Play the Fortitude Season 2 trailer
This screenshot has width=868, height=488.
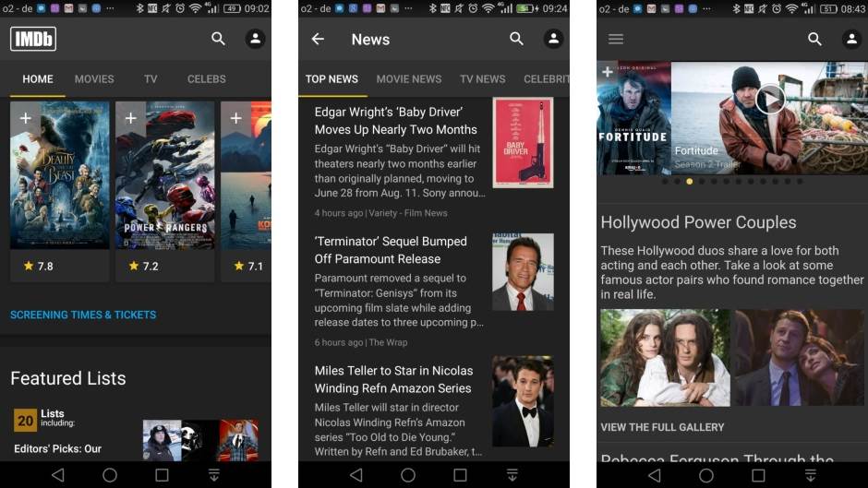tap(769, 99)
